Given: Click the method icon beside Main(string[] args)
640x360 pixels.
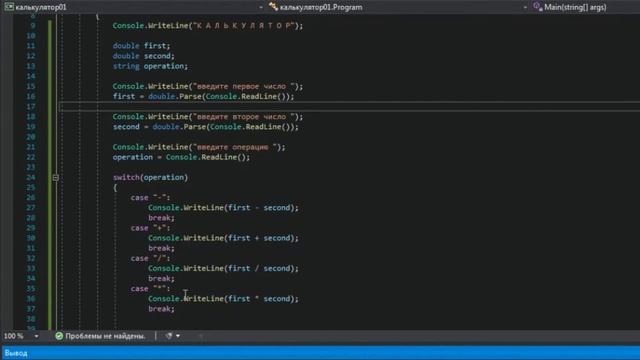Looking at the screenshot, I should pos(538,7).
